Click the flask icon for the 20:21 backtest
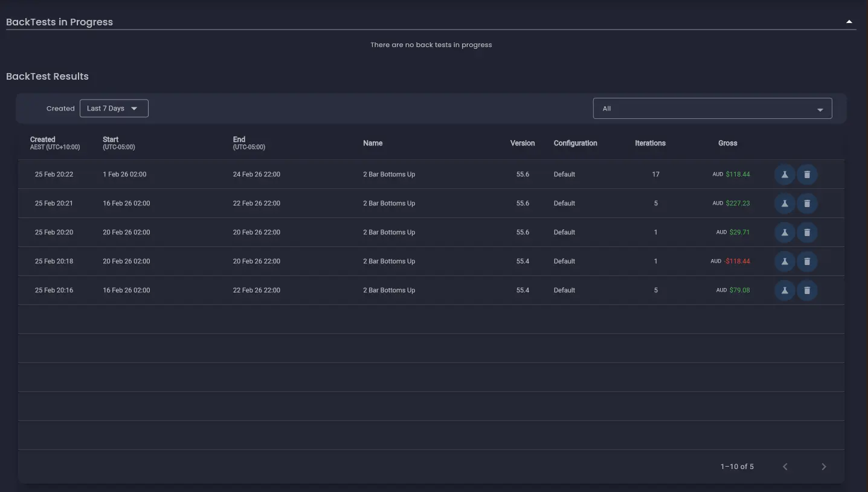868x492 pixels. coord(784,203)
